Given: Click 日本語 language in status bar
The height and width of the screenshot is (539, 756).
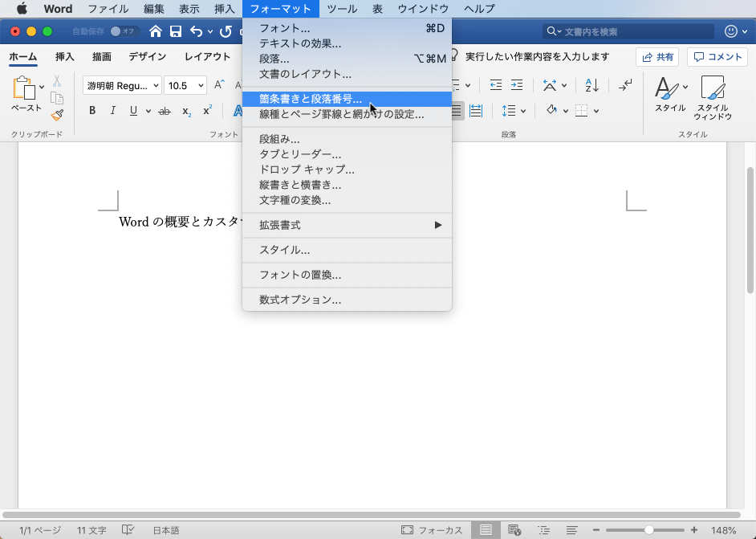Looking at the screenshot, I should [x=166, y=530].
